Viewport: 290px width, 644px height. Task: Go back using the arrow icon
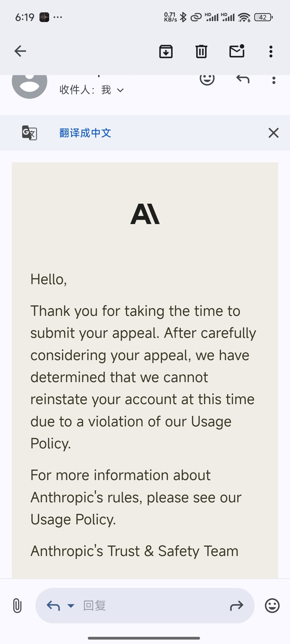click(20, 51)
